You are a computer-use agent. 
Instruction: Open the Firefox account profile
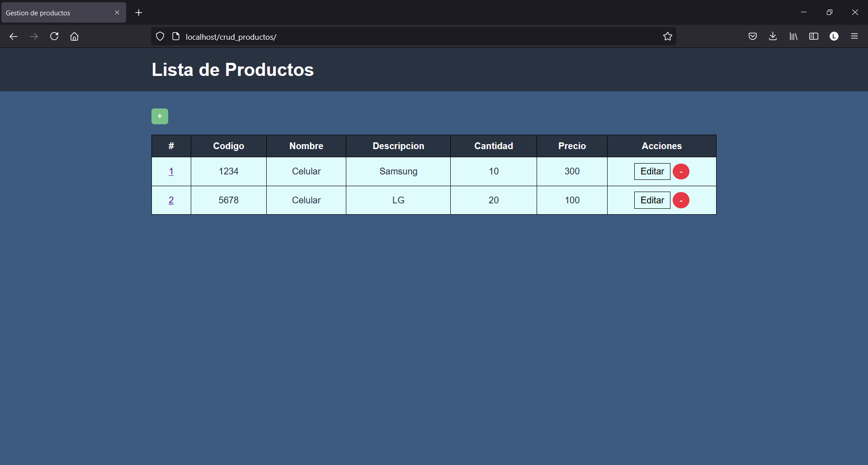pos(834,37)
